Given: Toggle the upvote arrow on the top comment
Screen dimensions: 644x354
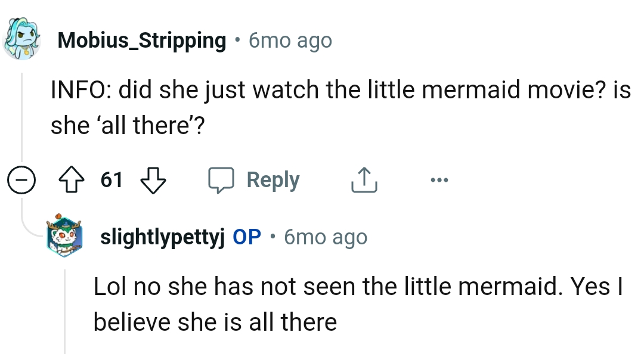Looking at the screenshot, I should point(72,179).
